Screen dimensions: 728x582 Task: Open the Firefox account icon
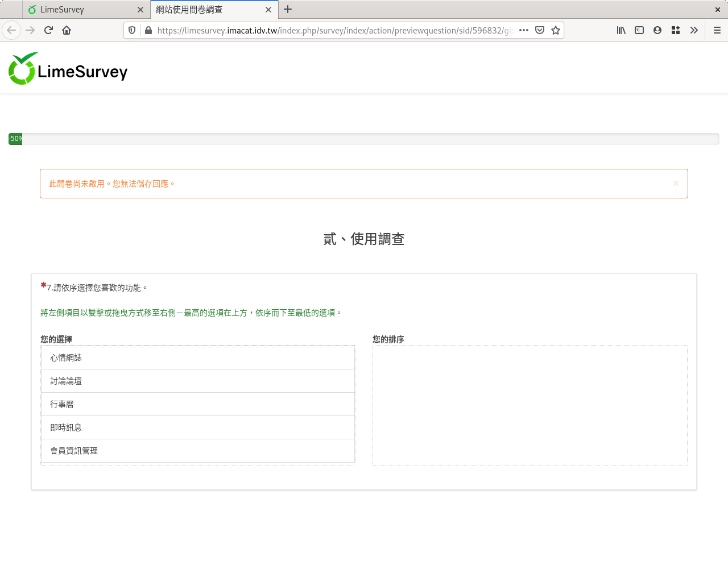click(657, 30)
